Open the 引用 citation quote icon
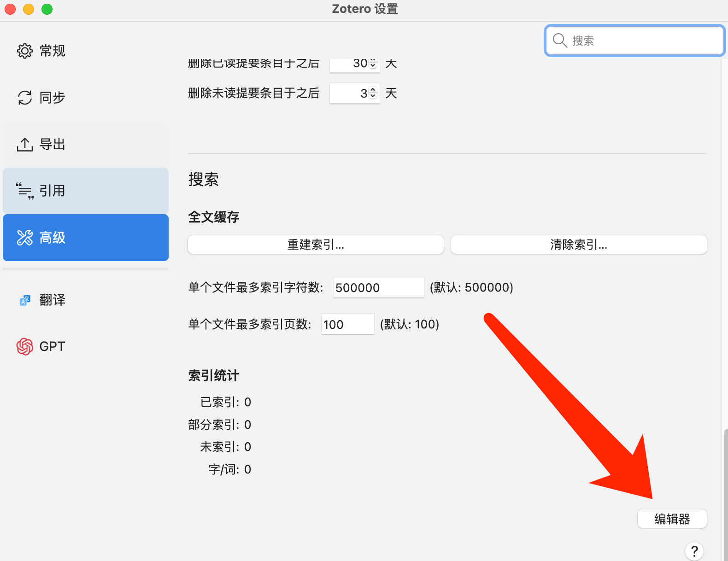Screen dimensions: 728x561 pos(25,191)
